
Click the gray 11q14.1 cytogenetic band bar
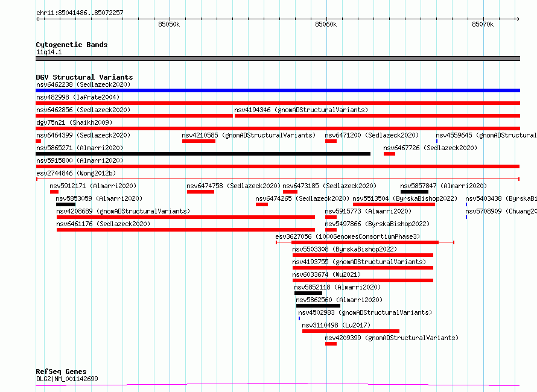point(278,58)
